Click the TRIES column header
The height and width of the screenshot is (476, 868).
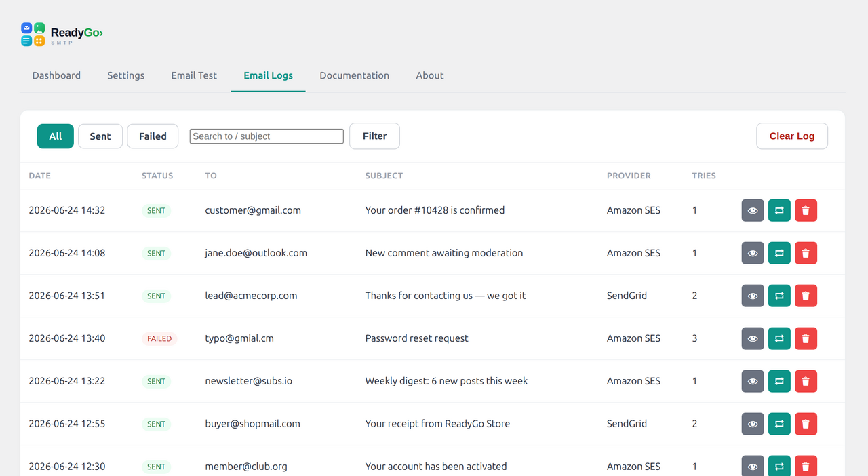coord(704,176)
